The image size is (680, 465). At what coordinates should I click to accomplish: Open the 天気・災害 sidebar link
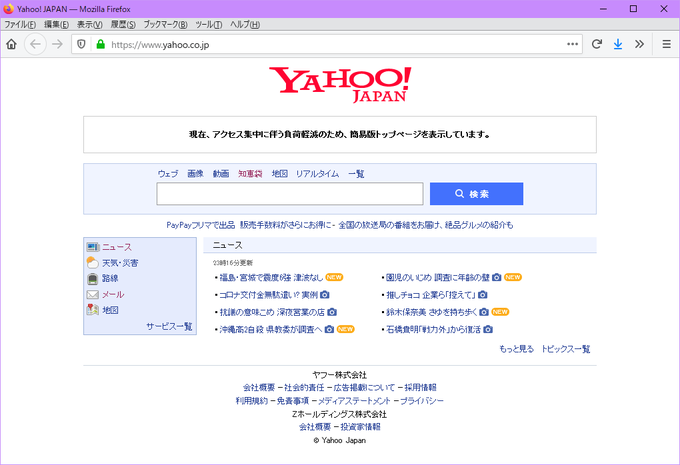(x=120, y=263)
